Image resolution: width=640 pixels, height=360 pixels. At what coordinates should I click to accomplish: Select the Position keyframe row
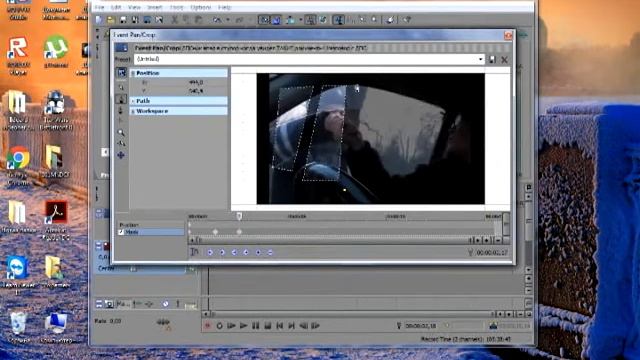click(x=151, y=225)
